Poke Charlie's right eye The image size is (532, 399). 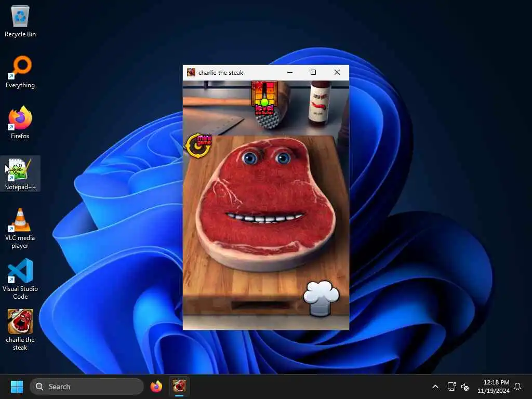click(x=283, y=158)
